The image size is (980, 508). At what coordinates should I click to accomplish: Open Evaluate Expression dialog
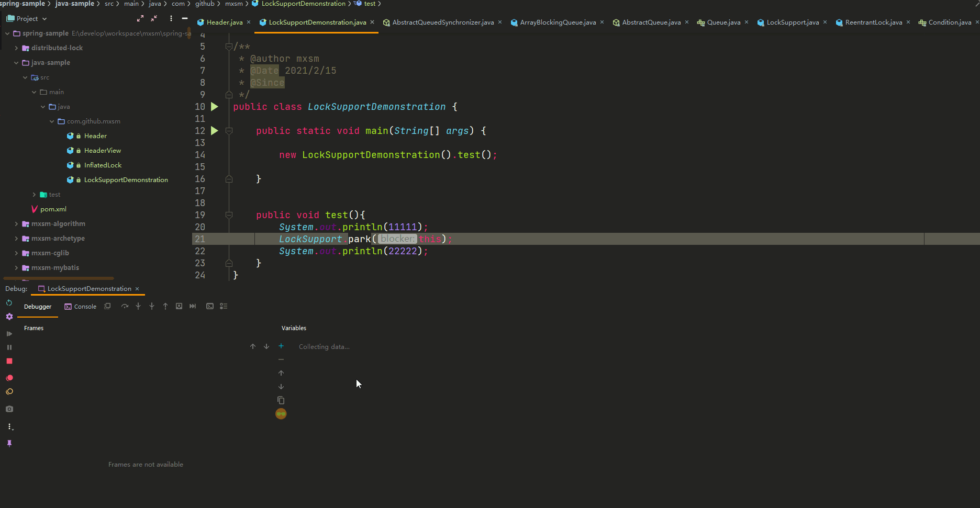point(210,307)
